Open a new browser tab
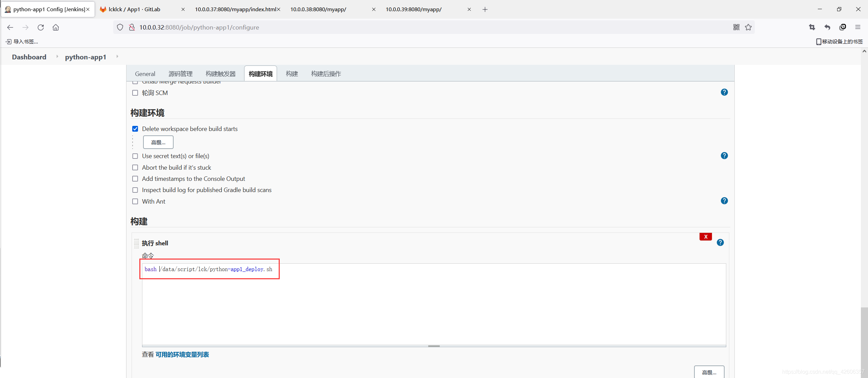Image resolution: width=868 pixels, height=378 pixels. (485, 10)
